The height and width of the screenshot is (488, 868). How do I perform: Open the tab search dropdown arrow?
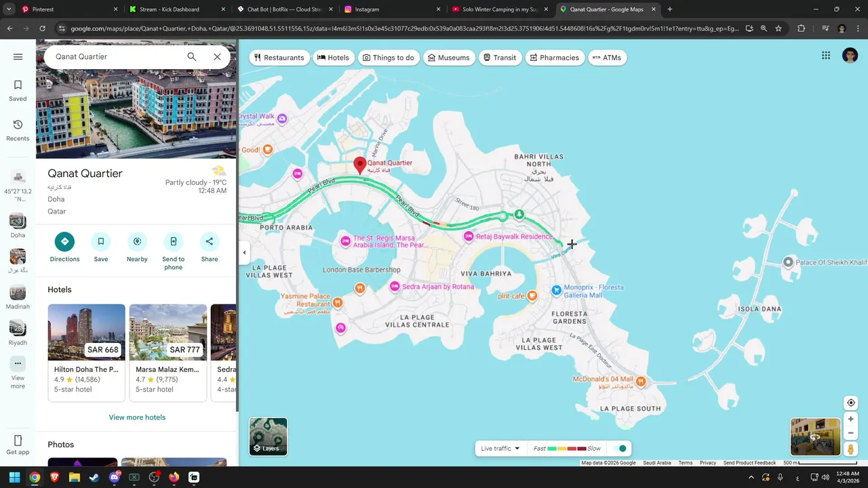9,9
